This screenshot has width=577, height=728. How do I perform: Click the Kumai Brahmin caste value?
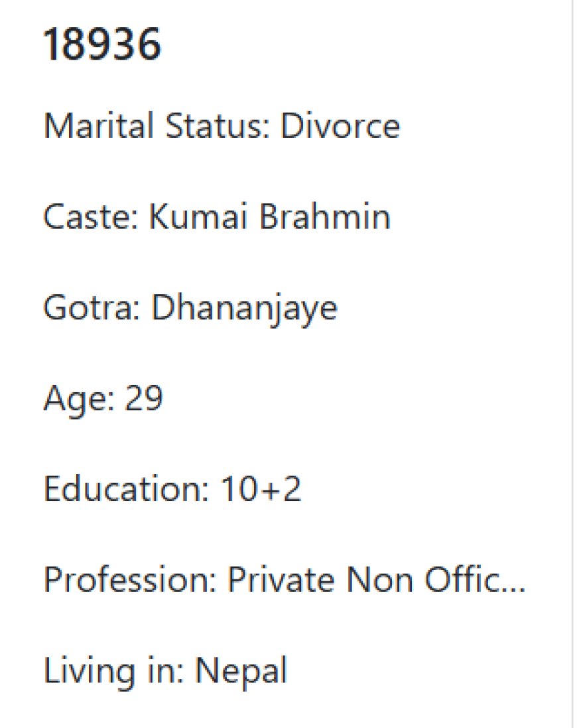click(x=269, y=216)
